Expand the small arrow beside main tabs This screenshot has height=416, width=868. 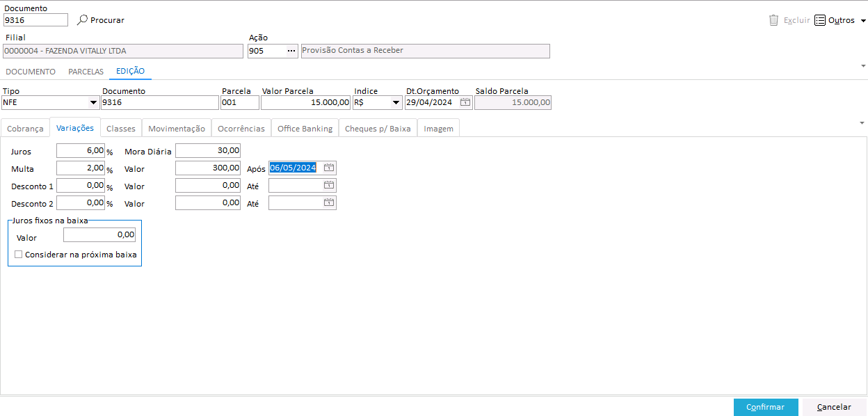pyautogui.click(x=863, y=65)
